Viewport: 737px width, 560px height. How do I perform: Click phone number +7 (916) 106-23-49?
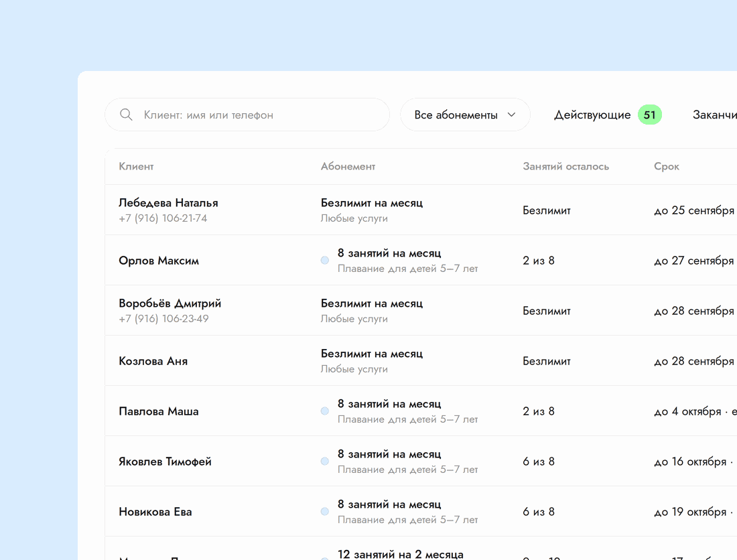coord(163,319)
